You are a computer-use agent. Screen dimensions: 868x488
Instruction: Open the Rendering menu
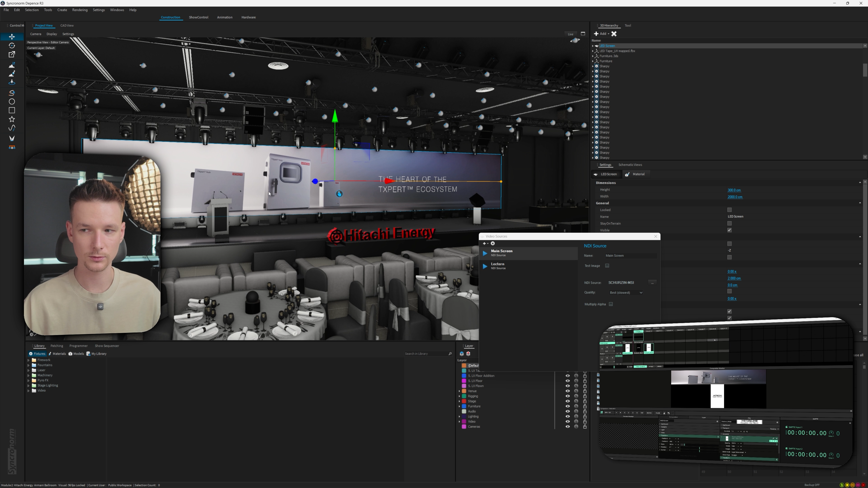(80, 10)
